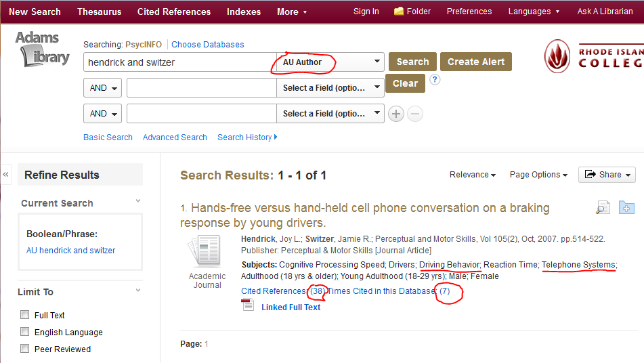Screen dimensions: 644x363
Task: Collapse the Limit To section
Action: [x=138, y=291]
